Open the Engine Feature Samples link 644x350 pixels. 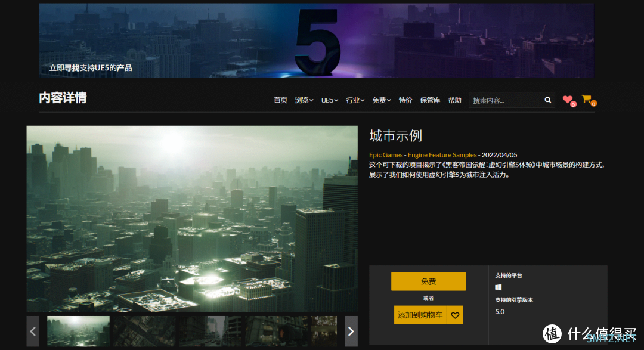tap(442, 155)
